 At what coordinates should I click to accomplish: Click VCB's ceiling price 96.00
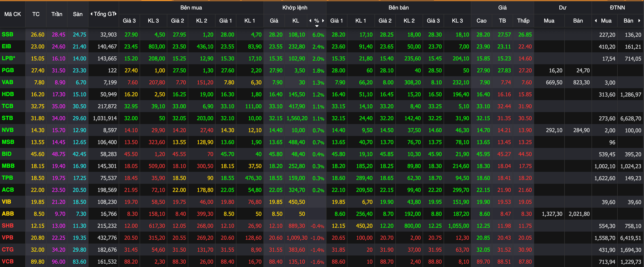pyautogui.click(x=59, y=262)
